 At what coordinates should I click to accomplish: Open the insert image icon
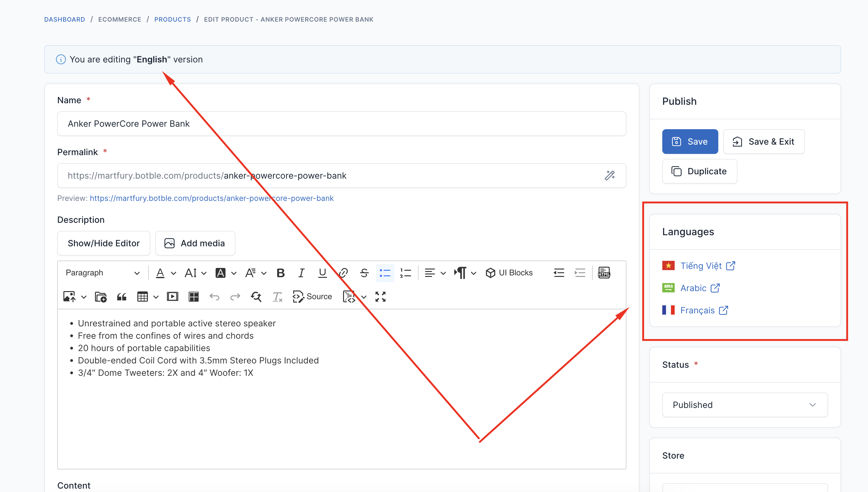tap(69, 297)
